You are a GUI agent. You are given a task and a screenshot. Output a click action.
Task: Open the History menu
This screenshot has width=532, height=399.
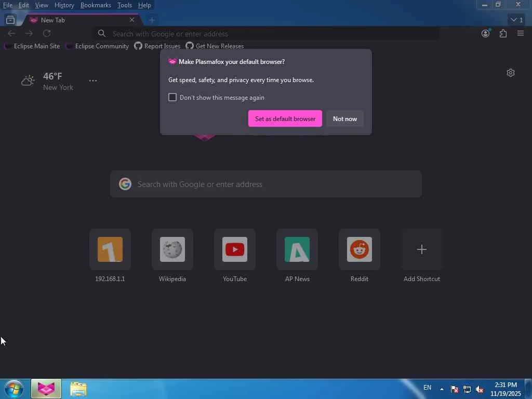tap(64, 5)
